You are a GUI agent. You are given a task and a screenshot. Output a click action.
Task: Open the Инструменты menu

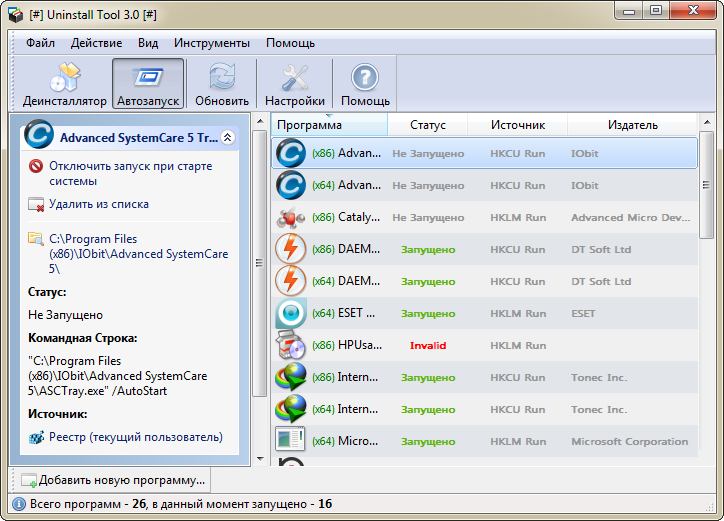211,43
